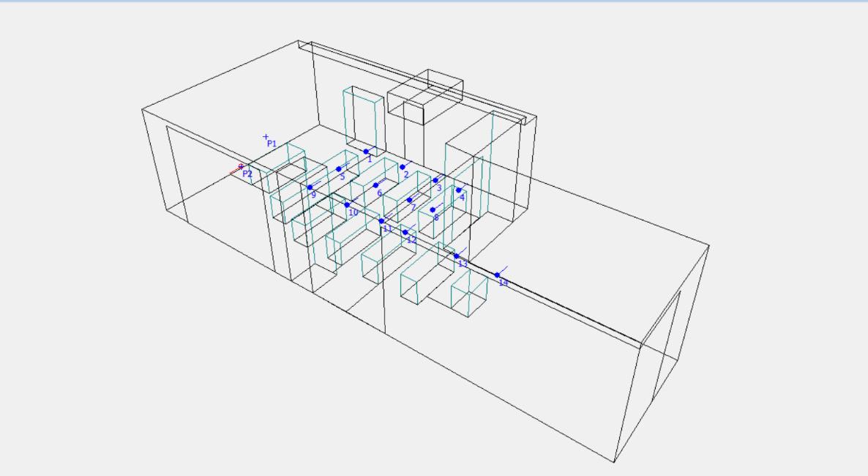
Task: Select receiver marker 13
Action: pyautogui.click(x=457, y=256)
